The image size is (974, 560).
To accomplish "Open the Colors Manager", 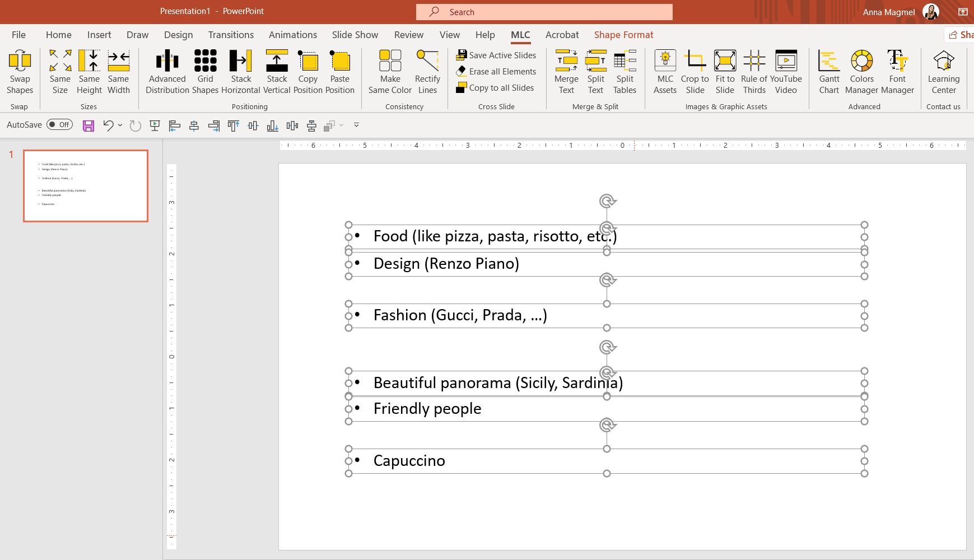I will (x=861, y=72).
